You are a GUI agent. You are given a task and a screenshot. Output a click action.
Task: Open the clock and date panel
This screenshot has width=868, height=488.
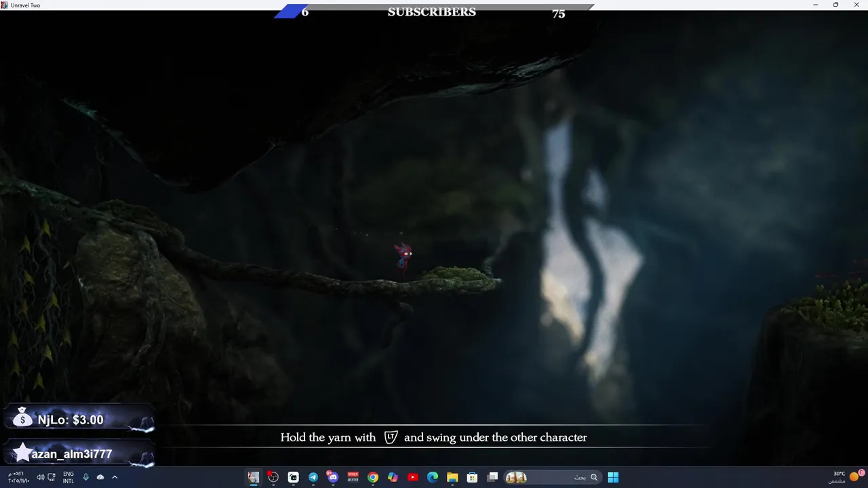tap(18, 477)
